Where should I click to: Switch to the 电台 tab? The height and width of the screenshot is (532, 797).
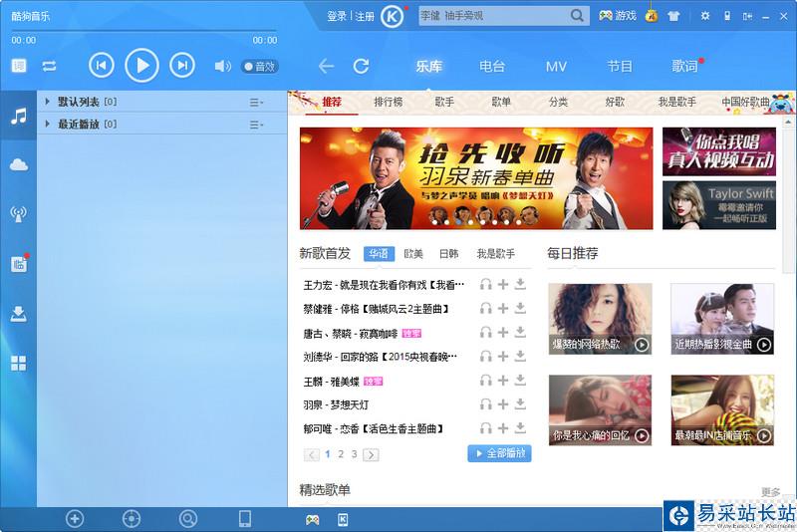pos(492,66)
